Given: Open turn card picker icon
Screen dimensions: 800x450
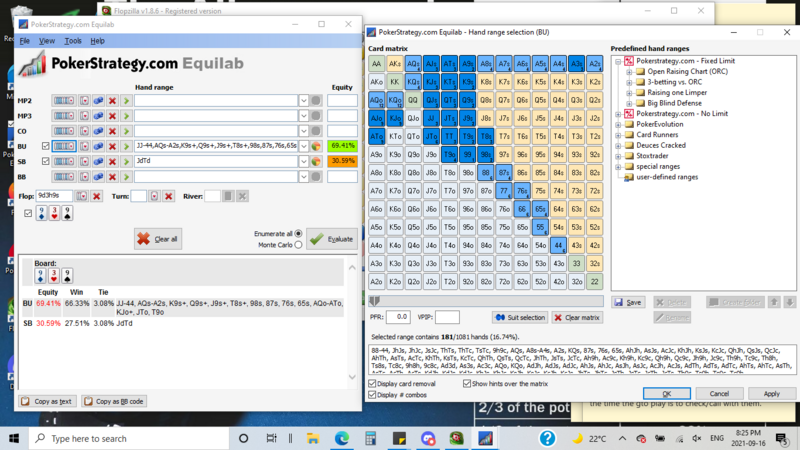Looking at the screenshot, I should click(x=154, y=196).
